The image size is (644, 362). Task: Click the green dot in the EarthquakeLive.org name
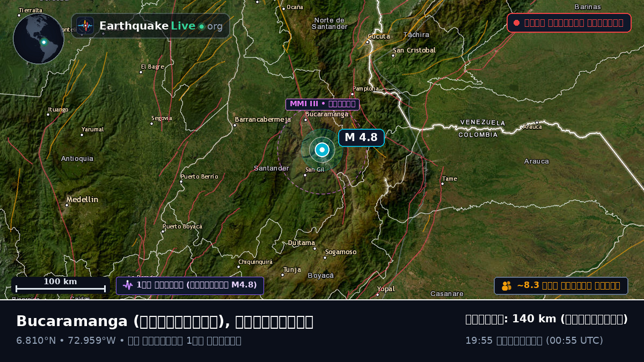[x=201, y=26]
